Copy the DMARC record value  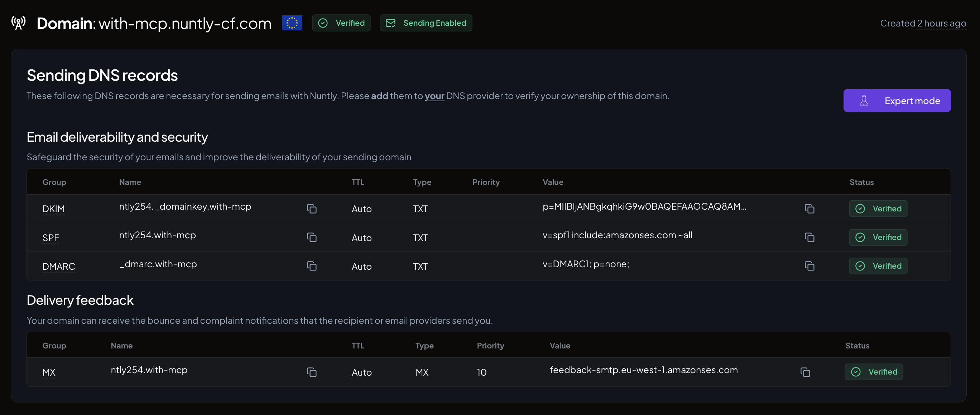tap(809, 266)
